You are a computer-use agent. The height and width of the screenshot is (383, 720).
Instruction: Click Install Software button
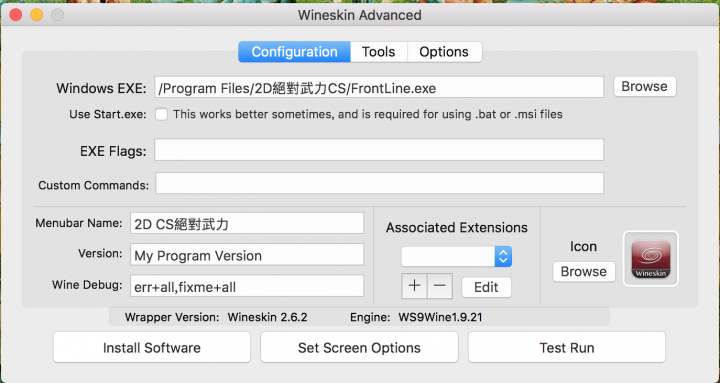click(x=152, y=347)
